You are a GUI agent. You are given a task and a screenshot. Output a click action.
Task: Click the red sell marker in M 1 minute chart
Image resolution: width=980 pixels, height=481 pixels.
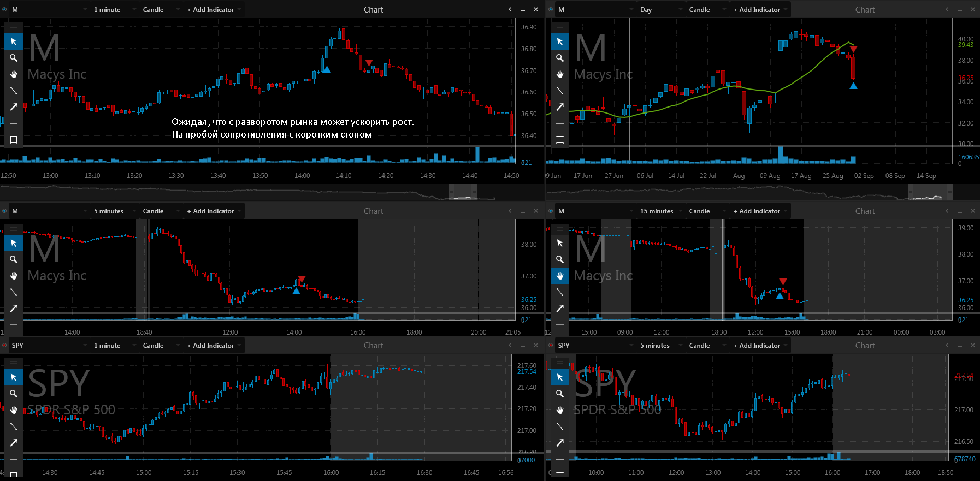(x=369, y=63)
